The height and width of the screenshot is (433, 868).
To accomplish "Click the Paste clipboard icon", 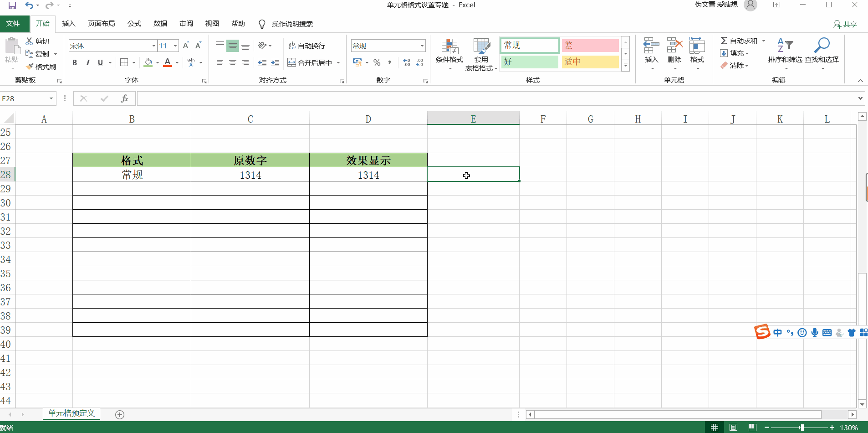I will [12, 46].
